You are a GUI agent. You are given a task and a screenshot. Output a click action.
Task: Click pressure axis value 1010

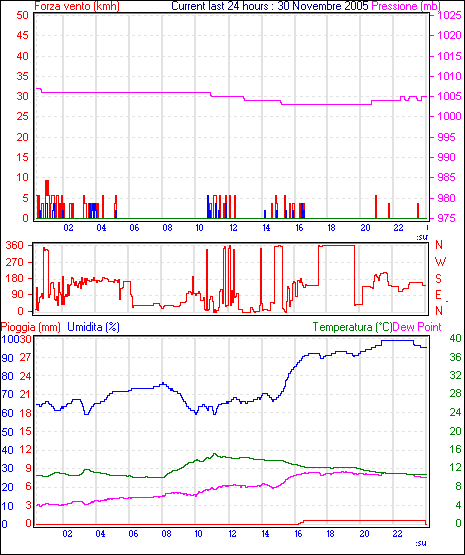click(x=449, y=76)
